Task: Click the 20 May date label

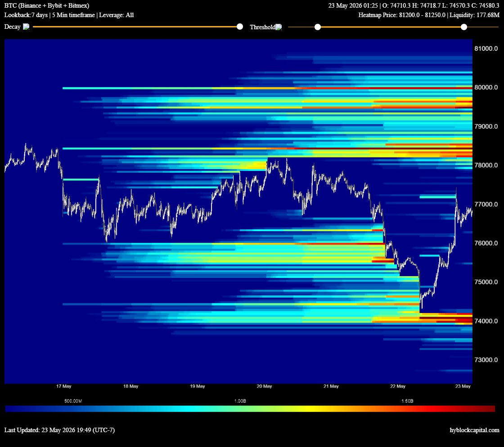Action: pyautogui.click(x=264, y=386)
